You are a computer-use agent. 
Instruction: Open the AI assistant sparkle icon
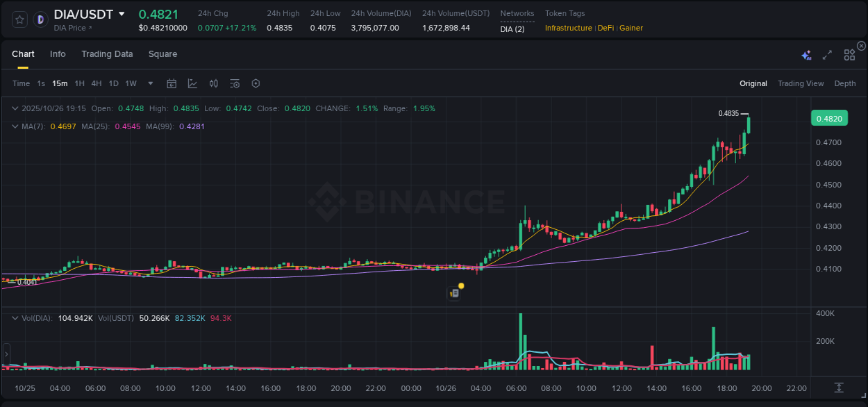pyautogui.click(x=806, y=54)
